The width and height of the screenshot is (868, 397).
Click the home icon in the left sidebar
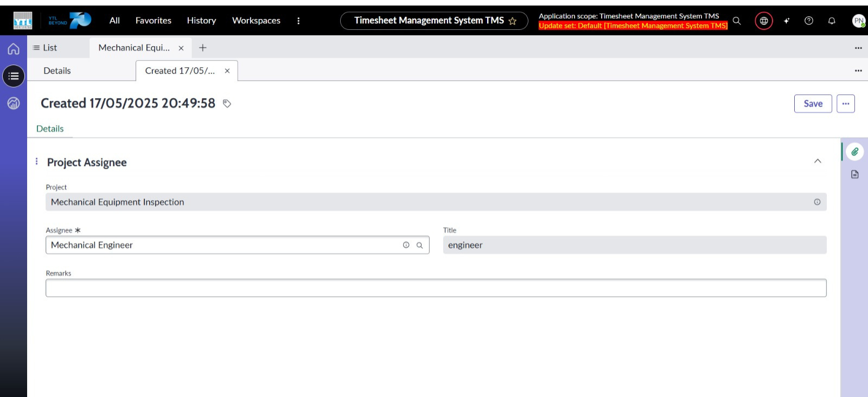[x=14, y=49]
